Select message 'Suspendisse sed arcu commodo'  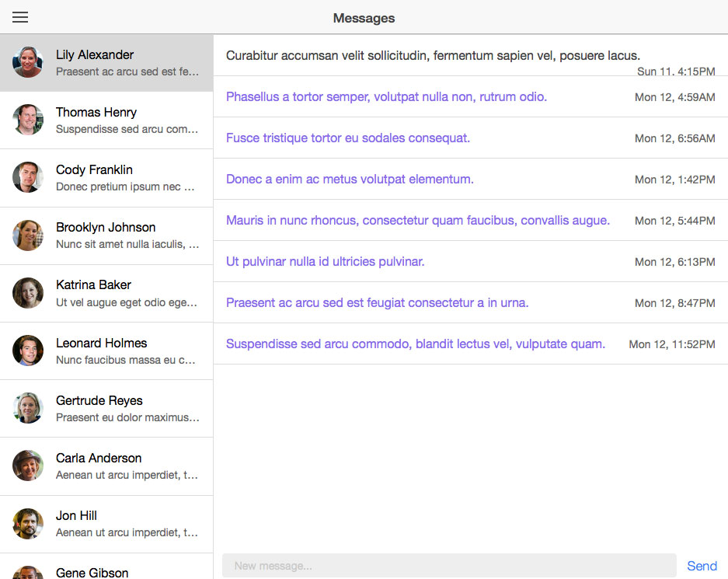click(471, 344)
